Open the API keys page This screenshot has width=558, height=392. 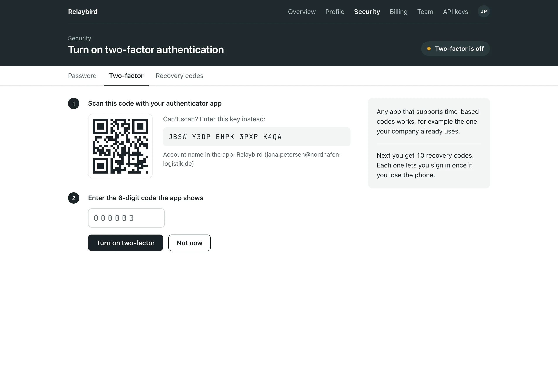455,12
